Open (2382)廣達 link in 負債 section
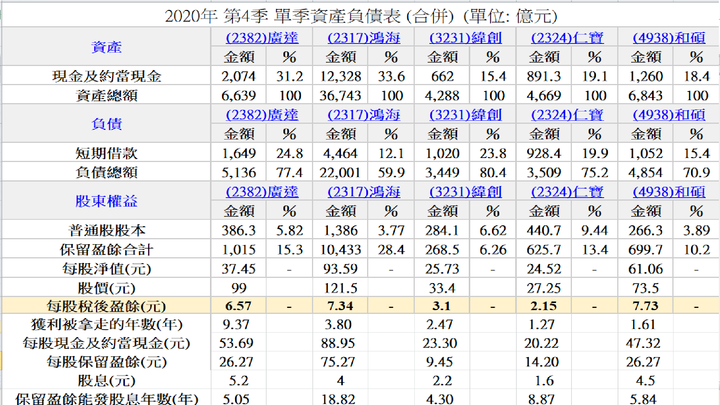Viewport: 720px width, 405px height. pyautogui.click(x=262, y=115)
